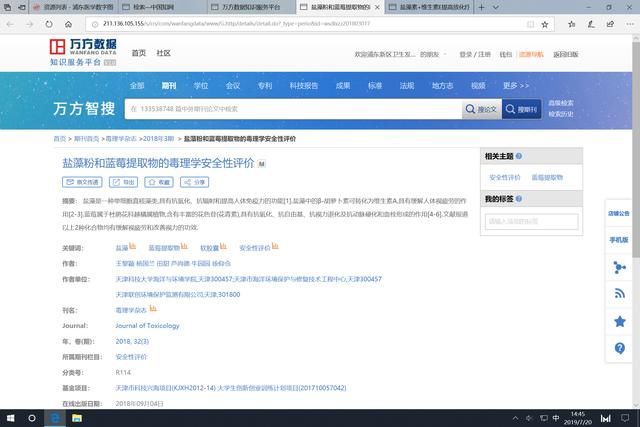640x427 pixels.
Task: Select the 标准 search category
Action: (x=375, y=86)
